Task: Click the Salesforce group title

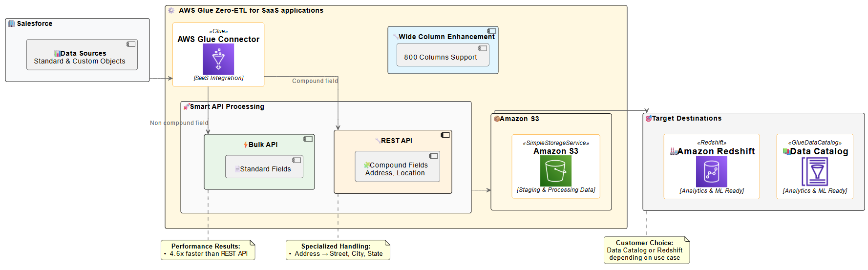Action: [x=35, y=23]
